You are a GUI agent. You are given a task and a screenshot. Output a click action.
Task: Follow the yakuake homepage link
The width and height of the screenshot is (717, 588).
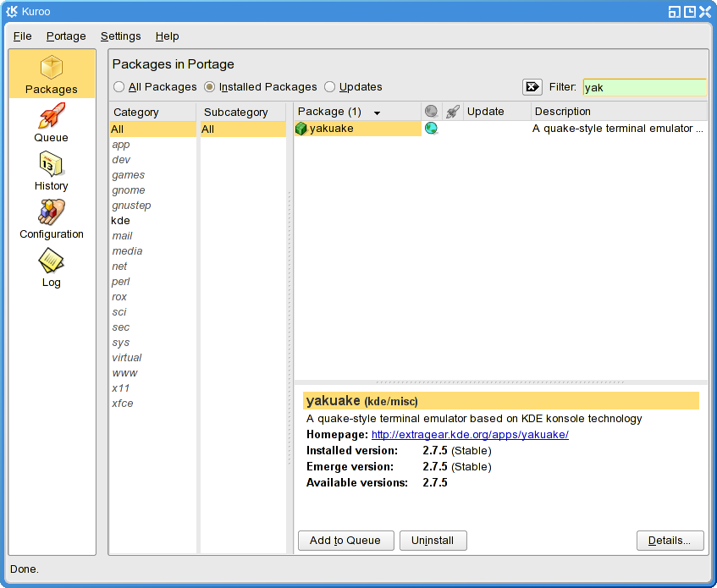tap(470, 435)
